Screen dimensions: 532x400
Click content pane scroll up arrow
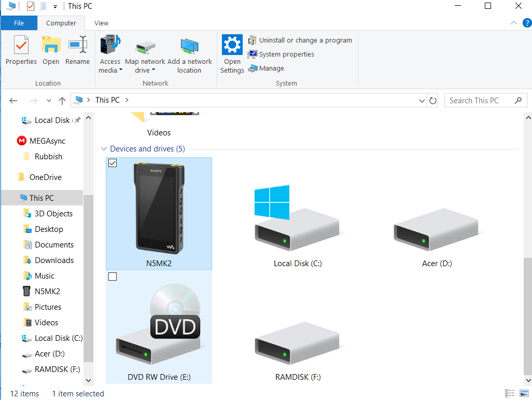(528, 118)
